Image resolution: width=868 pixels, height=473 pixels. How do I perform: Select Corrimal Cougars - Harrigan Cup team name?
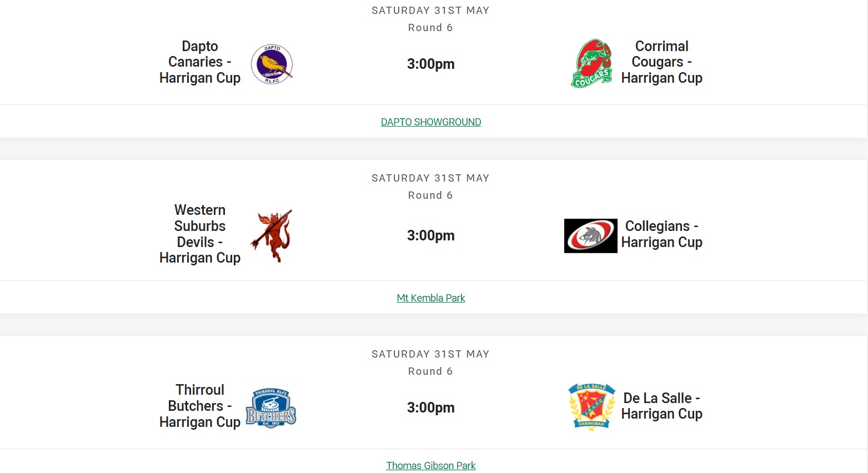point(662,62)
